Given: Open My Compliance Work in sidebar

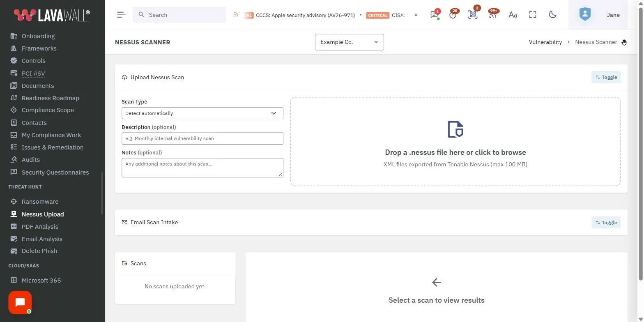Looking at the screenshot, I should pos(51,135).
